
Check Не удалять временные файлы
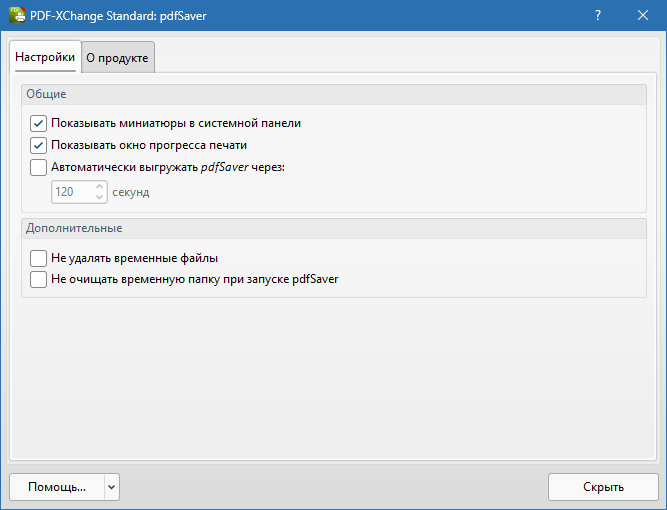click(x=38, y=258)
